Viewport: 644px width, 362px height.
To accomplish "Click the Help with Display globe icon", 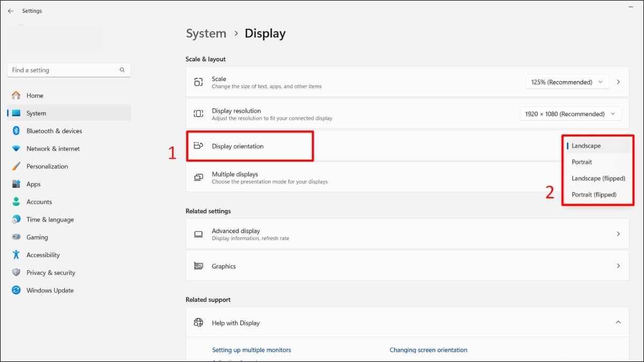I will [x=199, y=323].
